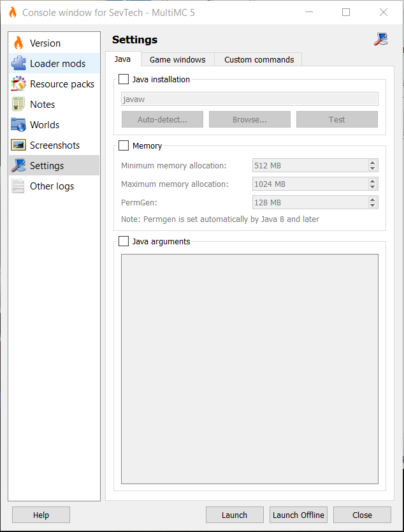Viewport: 404px width, 532px height.
Task: Click the Notes newspaper icon
Action: (18, 104)
